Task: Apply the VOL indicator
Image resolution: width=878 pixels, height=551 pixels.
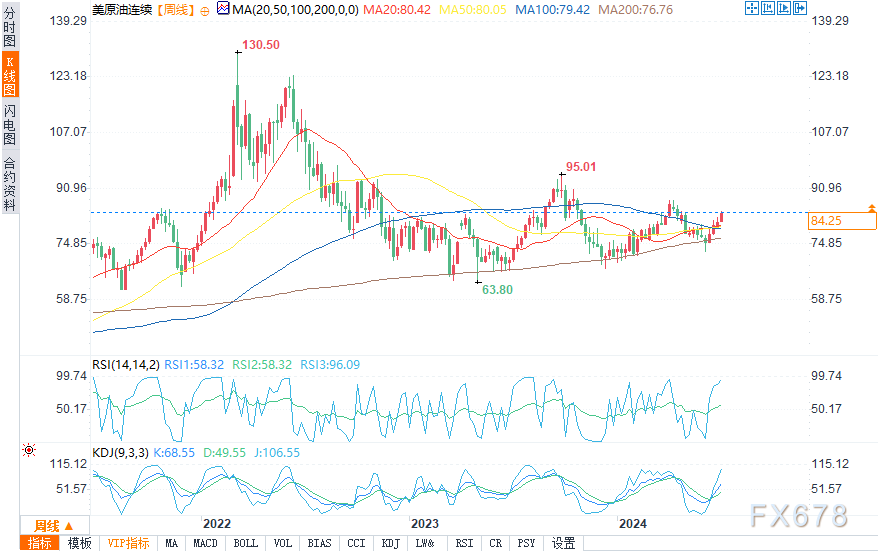Action: [x=283, y=543]
